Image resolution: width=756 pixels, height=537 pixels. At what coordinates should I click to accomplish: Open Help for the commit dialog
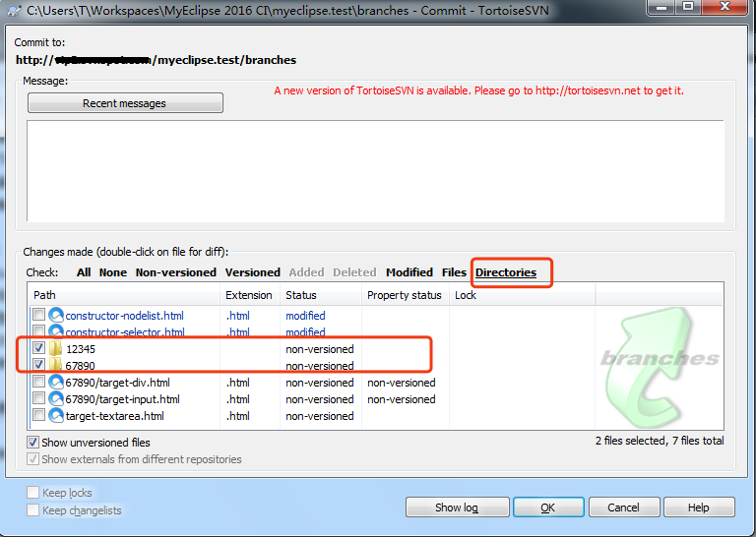699,507
